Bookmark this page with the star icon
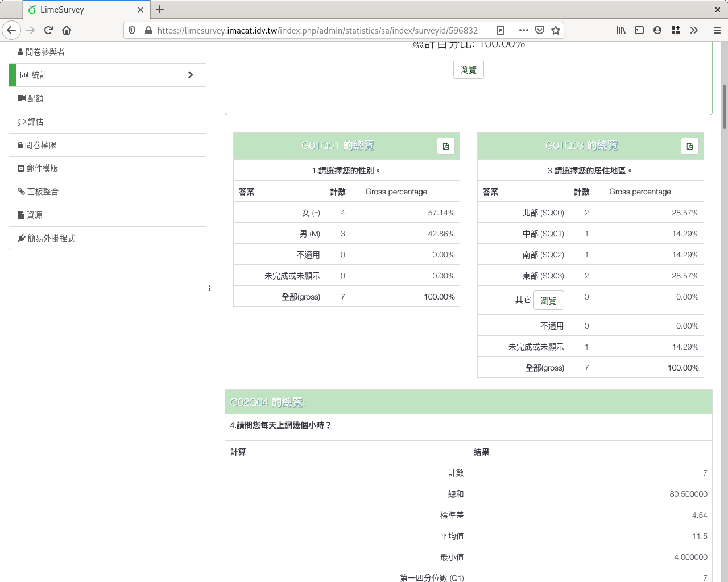This screenshot has height=582, width=728. click(556, 30)
